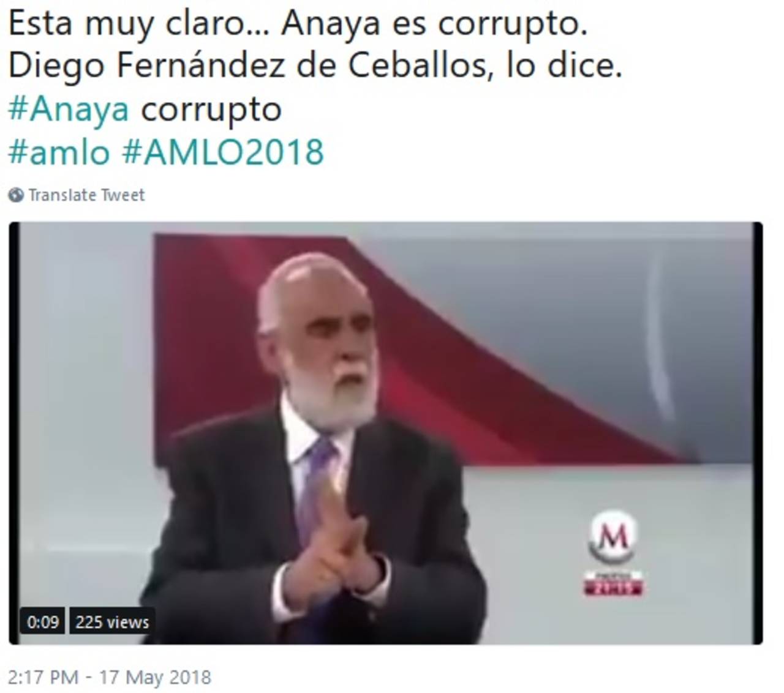The height and width of the screenshot is (693, 784).
Task: Click the Milenio M logo in video
Action: (x=612, y=537)
